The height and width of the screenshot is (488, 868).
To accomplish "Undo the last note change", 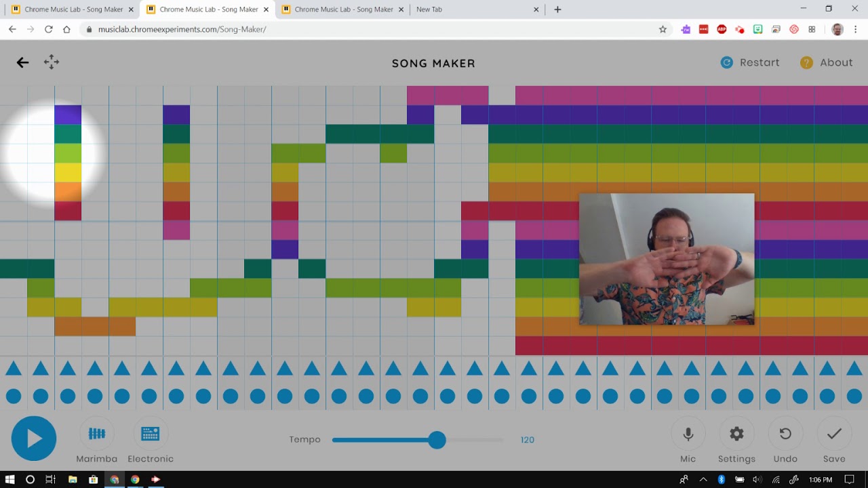I will click(x=785, y=434).
